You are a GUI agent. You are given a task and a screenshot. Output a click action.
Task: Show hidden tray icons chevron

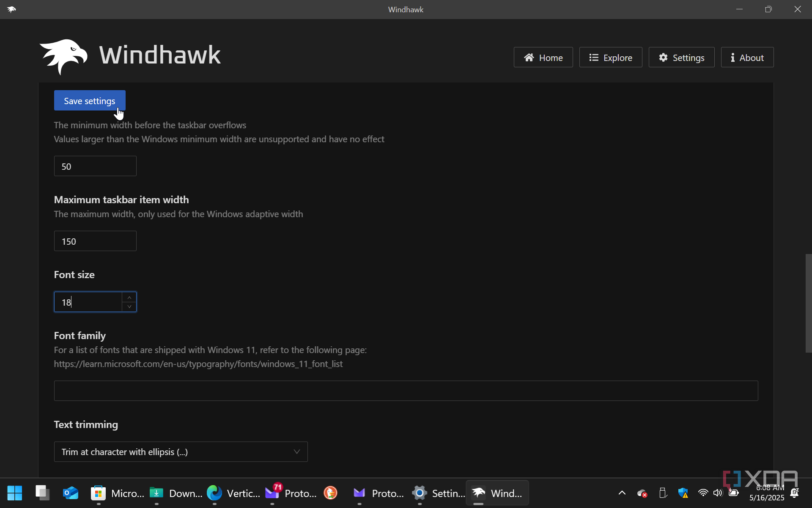click(622, 493)
